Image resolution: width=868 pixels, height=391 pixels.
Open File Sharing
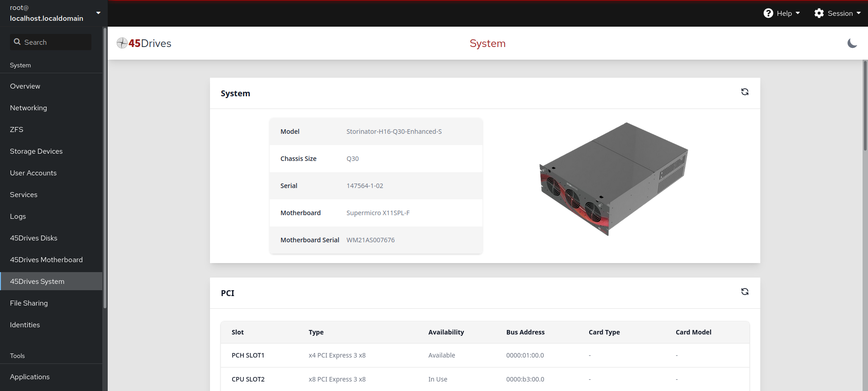click(x=51, y=303)
